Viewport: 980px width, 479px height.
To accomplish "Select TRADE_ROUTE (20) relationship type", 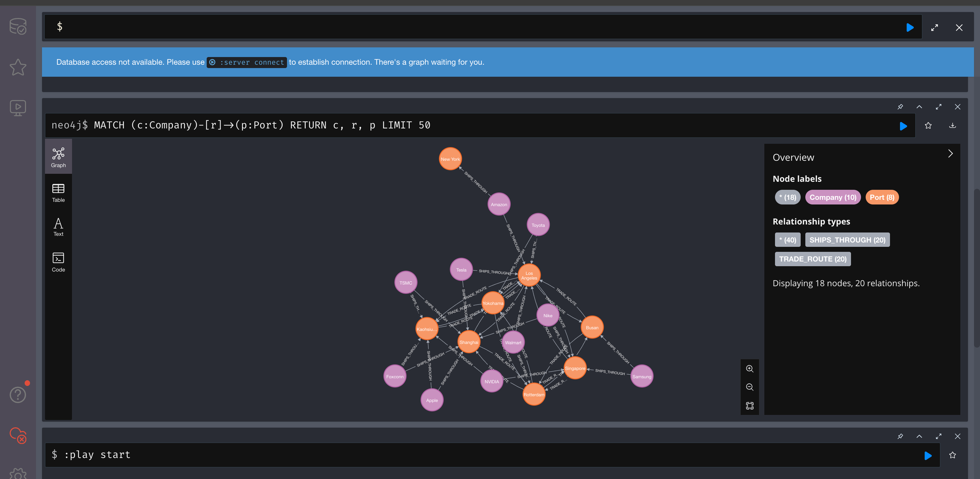I will tap(813, 259).
